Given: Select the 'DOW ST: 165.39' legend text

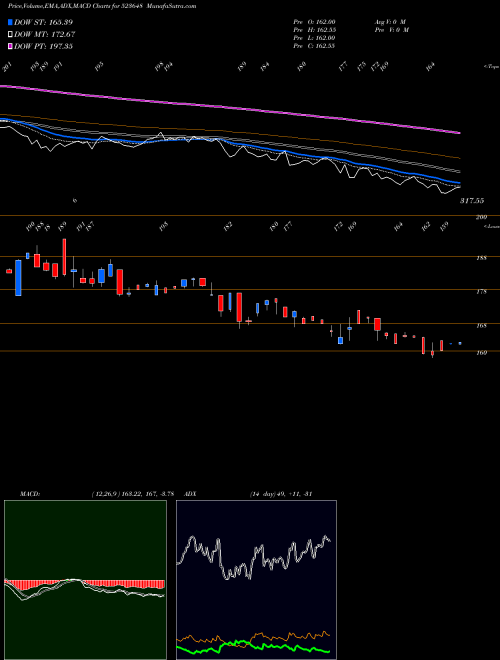Looking at the screenshot, I should 44,22.
